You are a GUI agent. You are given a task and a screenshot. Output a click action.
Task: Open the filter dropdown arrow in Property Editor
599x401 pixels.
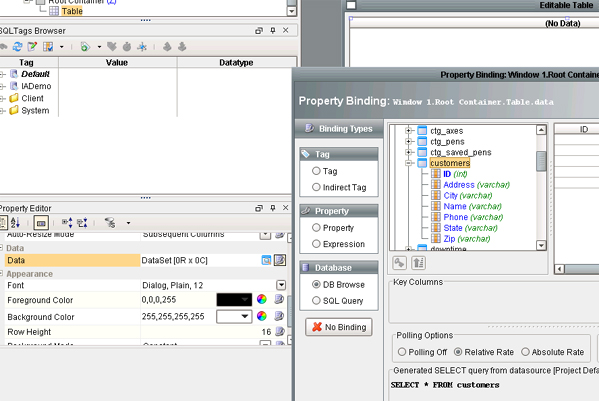point(128,223)
